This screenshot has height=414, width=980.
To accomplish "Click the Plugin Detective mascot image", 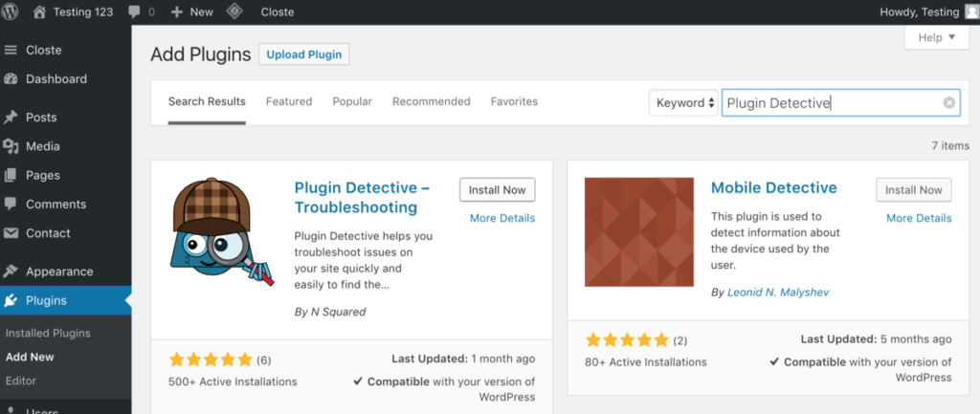I will [222, 232].
